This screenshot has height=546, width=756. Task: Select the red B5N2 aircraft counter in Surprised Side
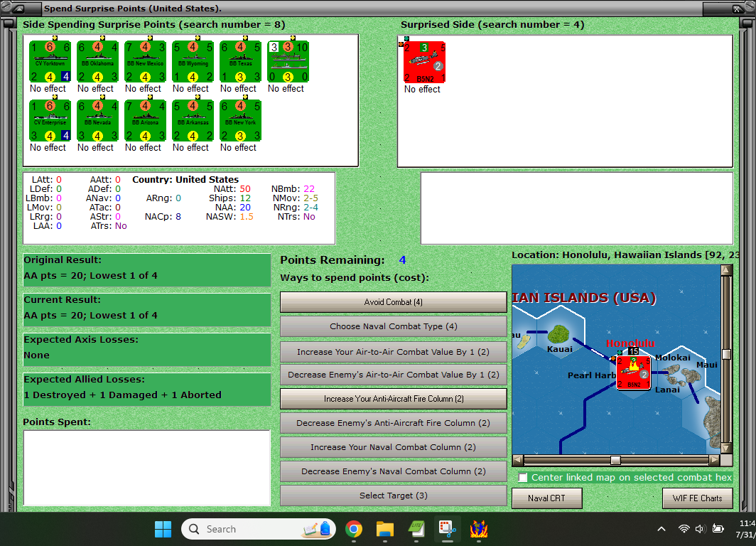pyautogui.click(x=424, y=63)
